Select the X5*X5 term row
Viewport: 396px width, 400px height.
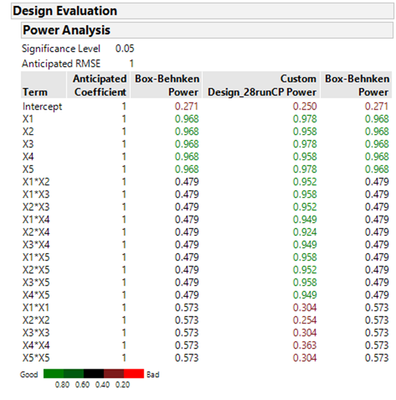point(206,358)
